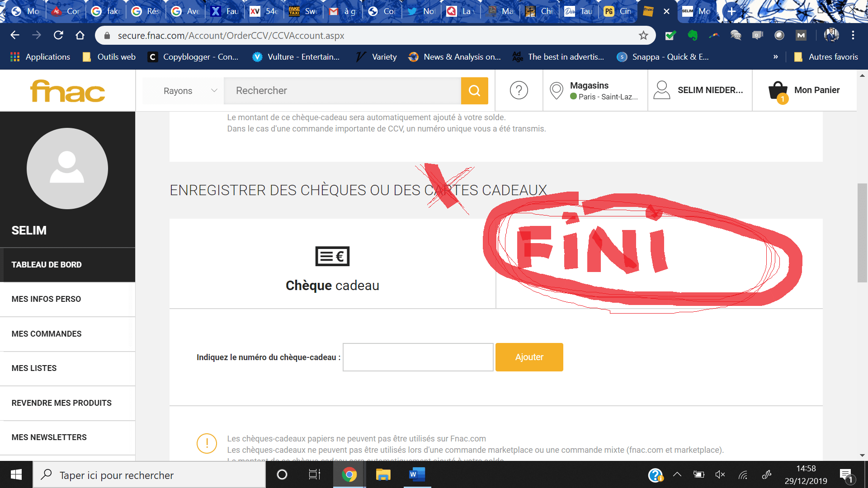Expand the Rayons dropdown menu
868x488 pixels.
(x=188, y=90)
